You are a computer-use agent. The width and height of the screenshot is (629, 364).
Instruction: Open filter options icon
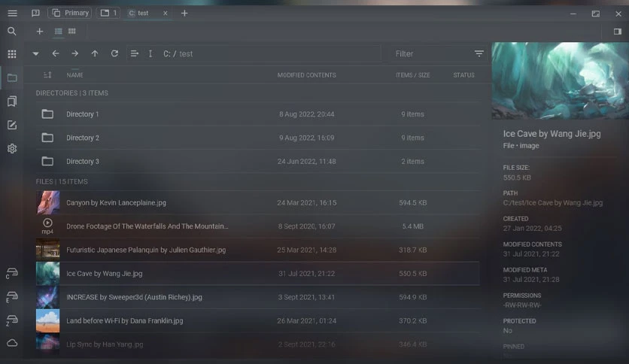tap(479, 53)
